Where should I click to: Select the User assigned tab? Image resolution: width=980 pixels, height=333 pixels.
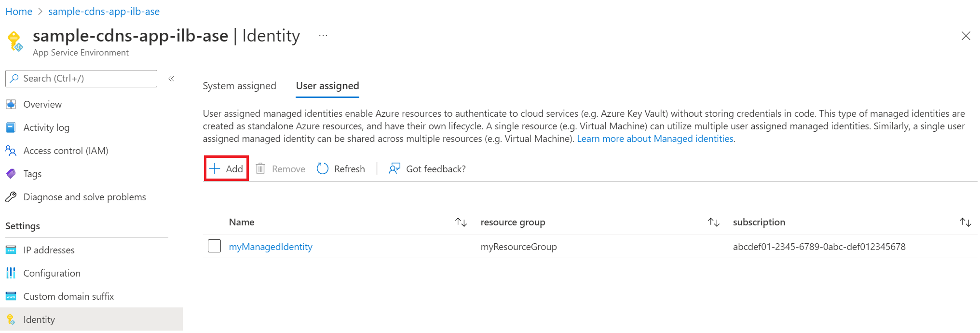click(x=327, y=86)
